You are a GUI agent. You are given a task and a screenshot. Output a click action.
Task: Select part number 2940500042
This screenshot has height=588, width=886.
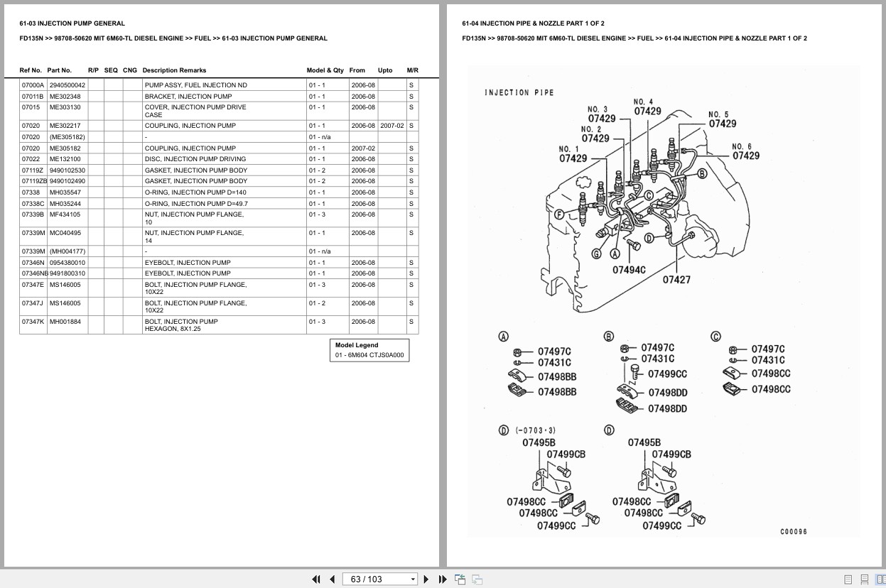(67, 85)
